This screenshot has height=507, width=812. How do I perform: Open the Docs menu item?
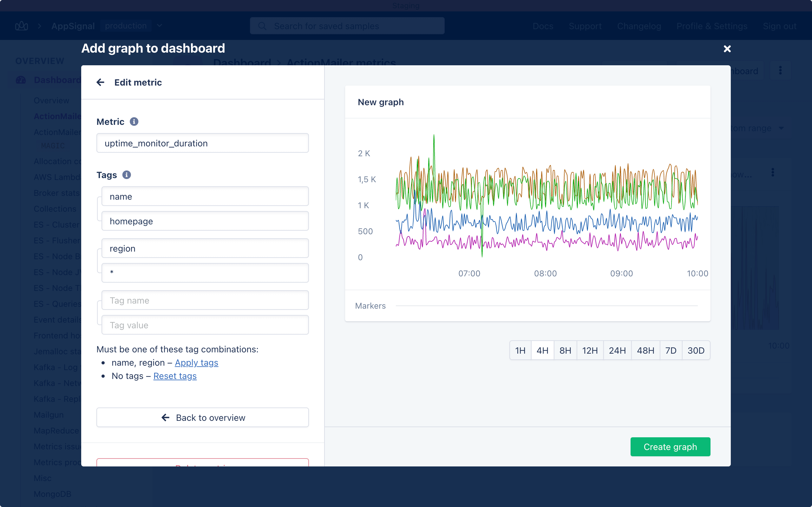pyautogui.click(x=543, y=26)
